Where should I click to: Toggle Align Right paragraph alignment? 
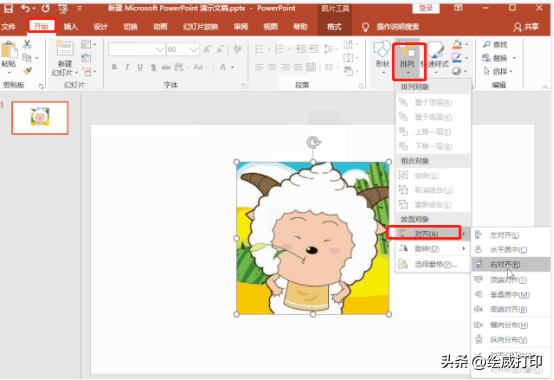point(285,67)
